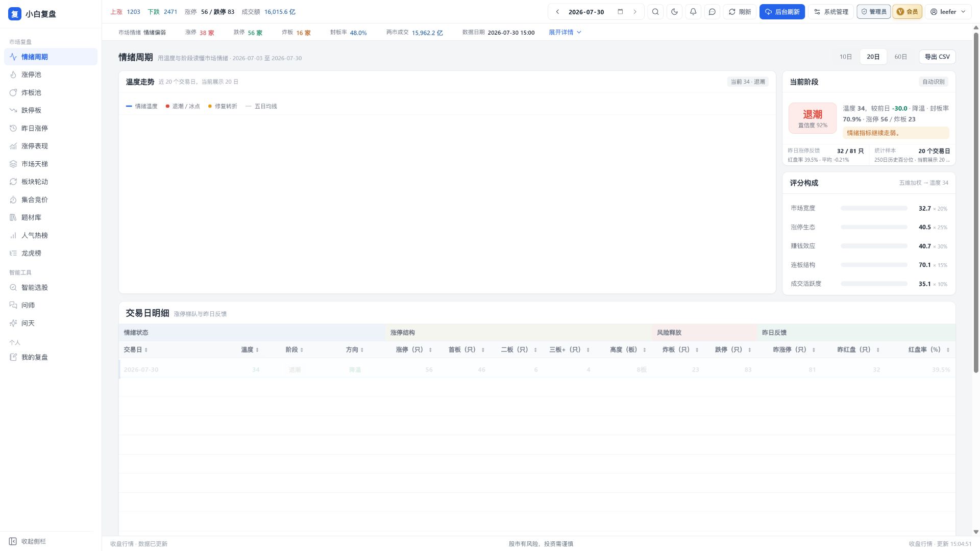Toggle dark mode moon icon
980x551 pixels.
point(674,12)
